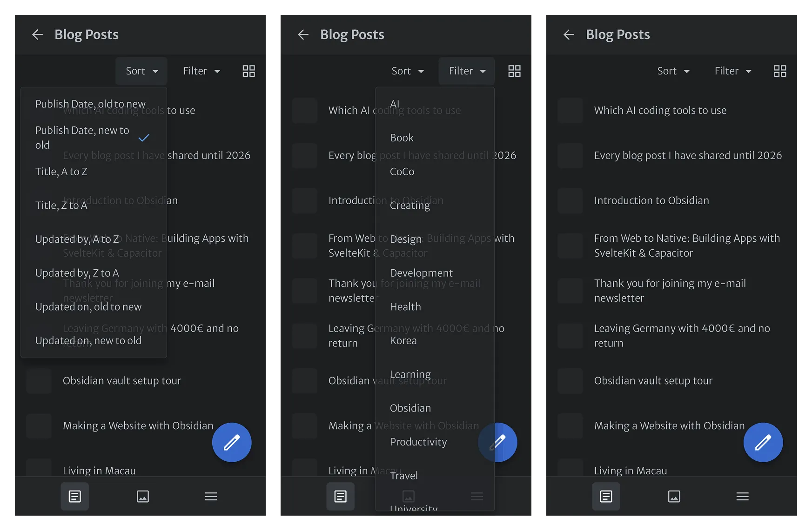Image resolution: width=812 pixels, height=531 pixels.
Task: Sort by 'Updated on, old to new'
Action: point(94,307)
